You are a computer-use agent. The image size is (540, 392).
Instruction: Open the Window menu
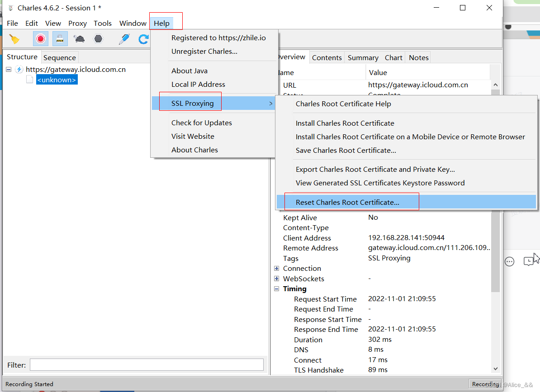pos(133,24)
